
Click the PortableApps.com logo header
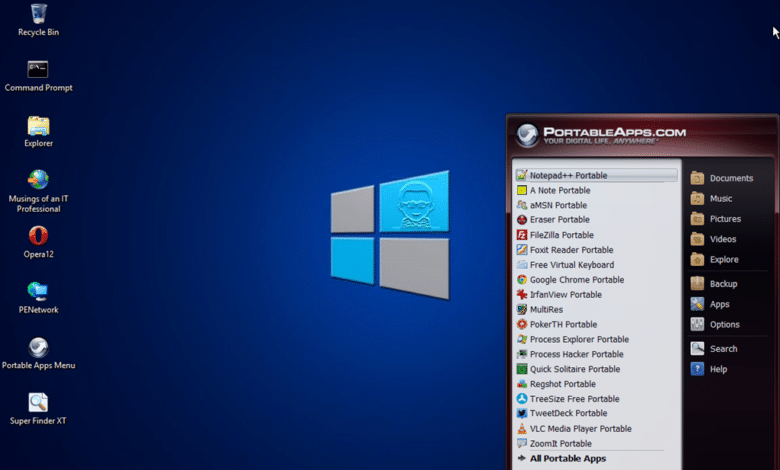(600, 135)
